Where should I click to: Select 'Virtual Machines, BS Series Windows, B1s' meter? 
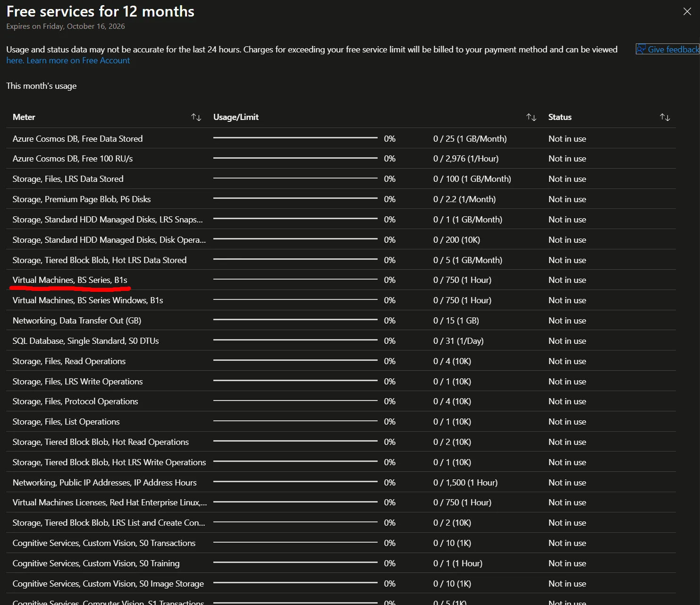(88, 300)
